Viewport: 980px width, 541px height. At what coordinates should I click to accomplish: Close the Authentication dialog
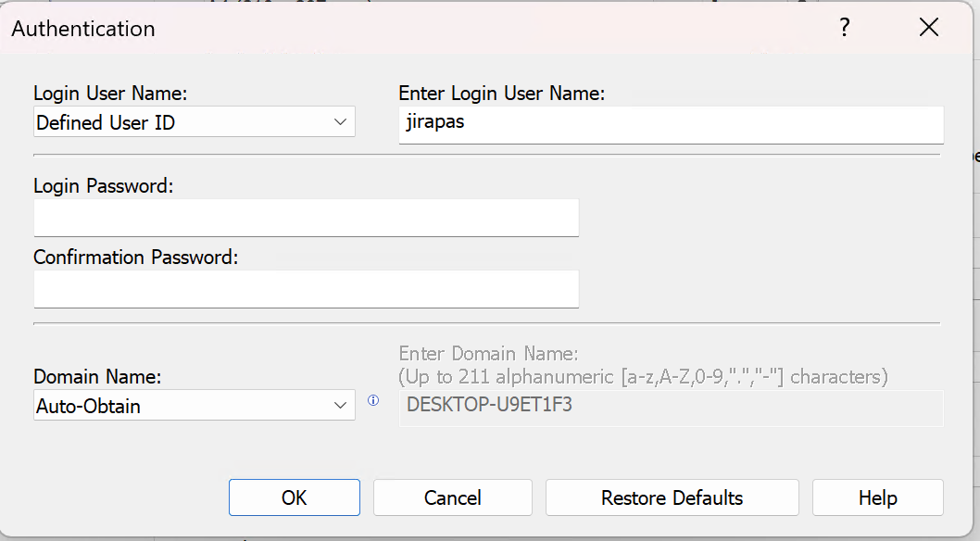928,27
